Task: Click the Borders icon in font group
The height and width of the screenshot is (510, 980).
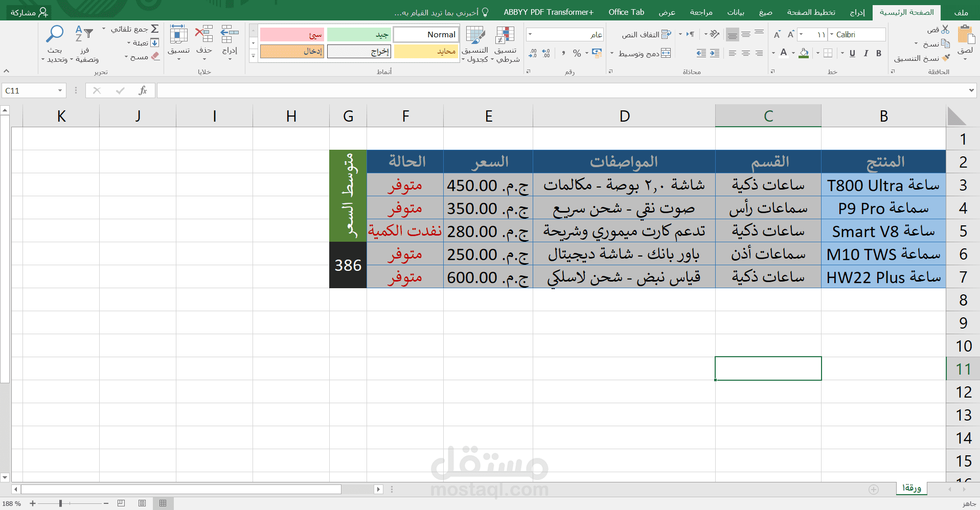Action: (828, 53)
